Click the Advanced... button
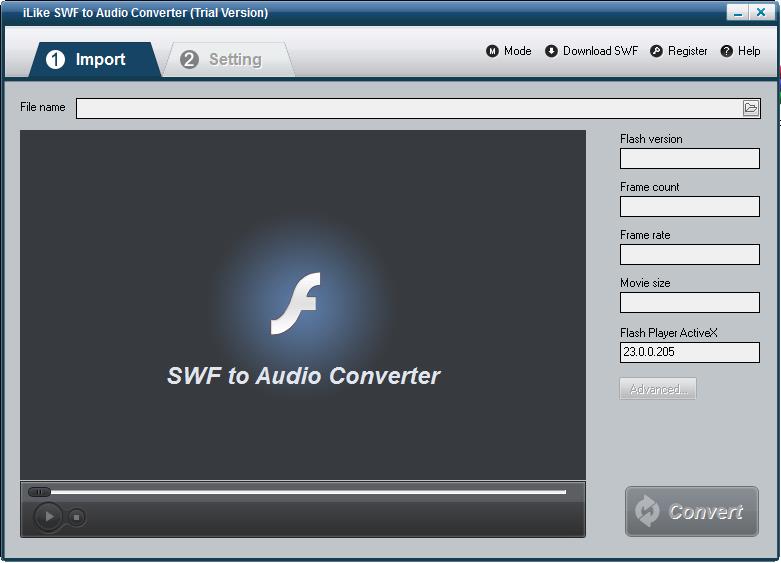This screenshot has width=781, height=563. 657,389
